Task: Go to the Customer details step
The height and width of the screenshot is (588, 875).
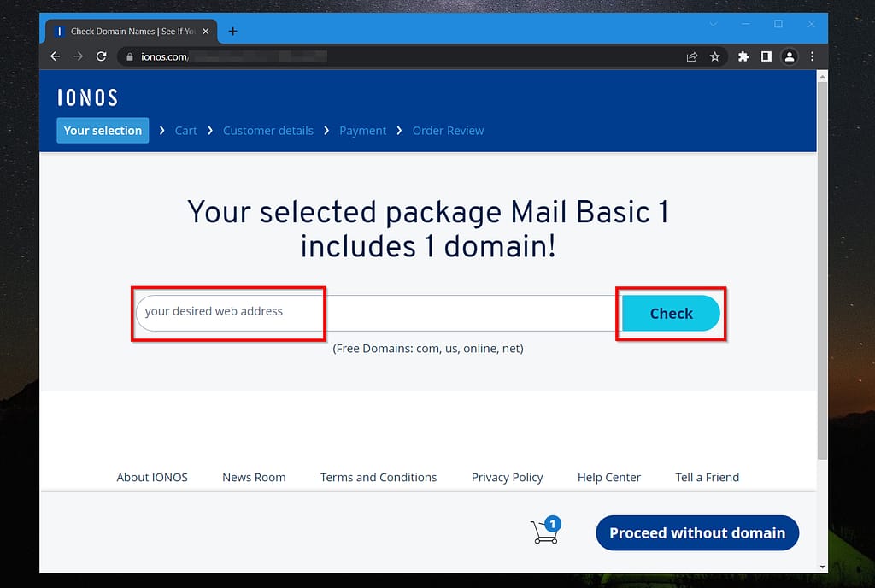Action: (267, 131)
